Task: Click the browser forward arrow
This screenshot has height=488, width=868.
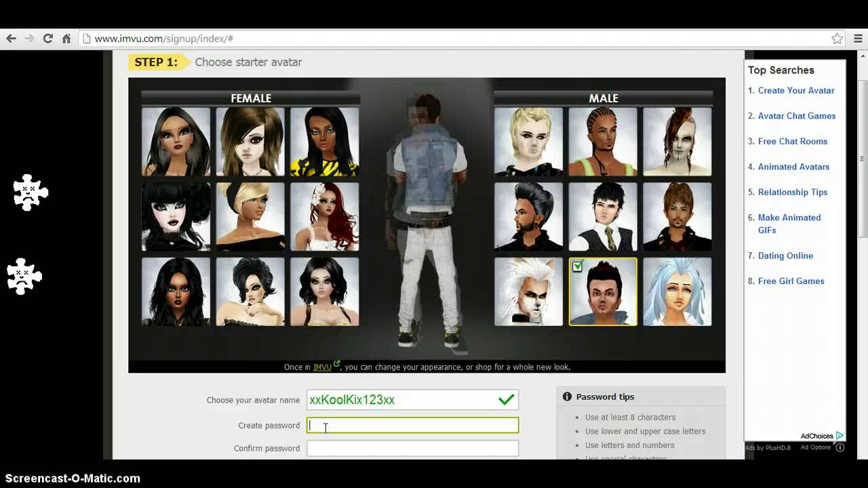Action: point(29,39)
